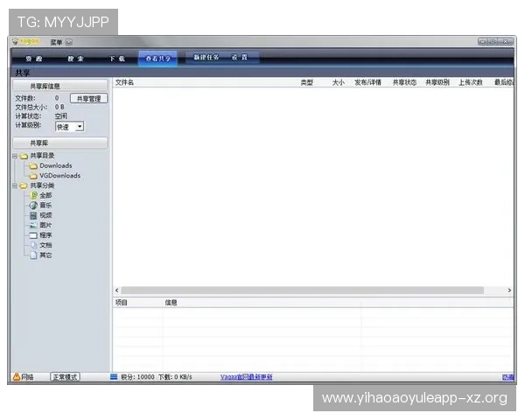Click the 网络 status bar label
The image size is (525, 420).
[x=27, y=377]
